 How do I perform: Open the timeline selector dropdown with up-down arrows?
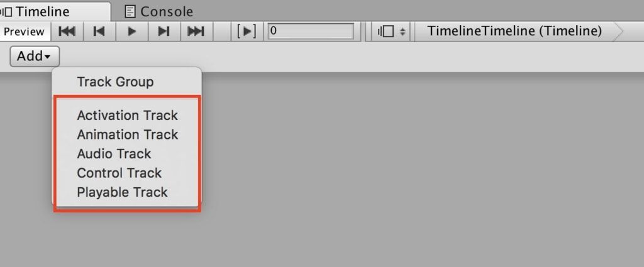(391, 31)
